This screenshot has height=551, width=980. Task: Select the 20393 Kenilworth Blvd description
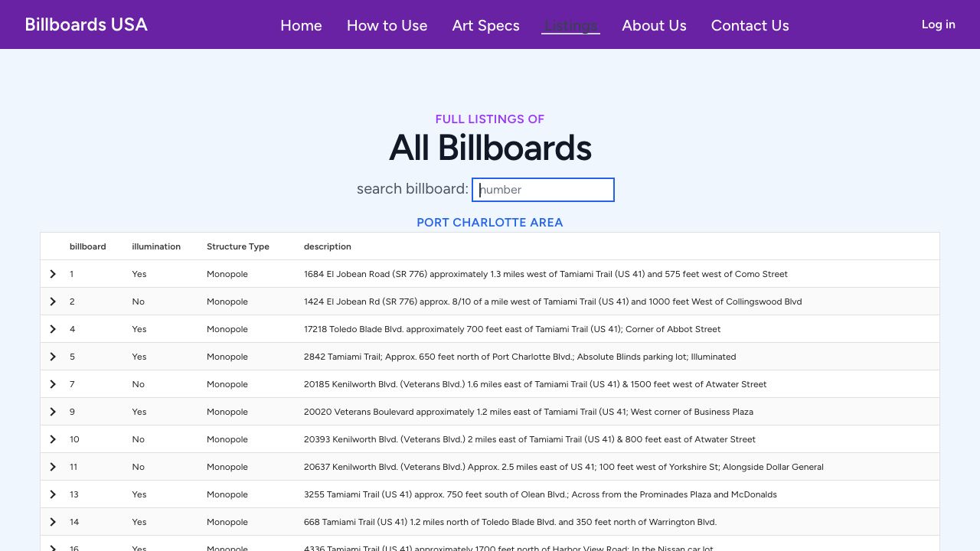pos(530,439)
